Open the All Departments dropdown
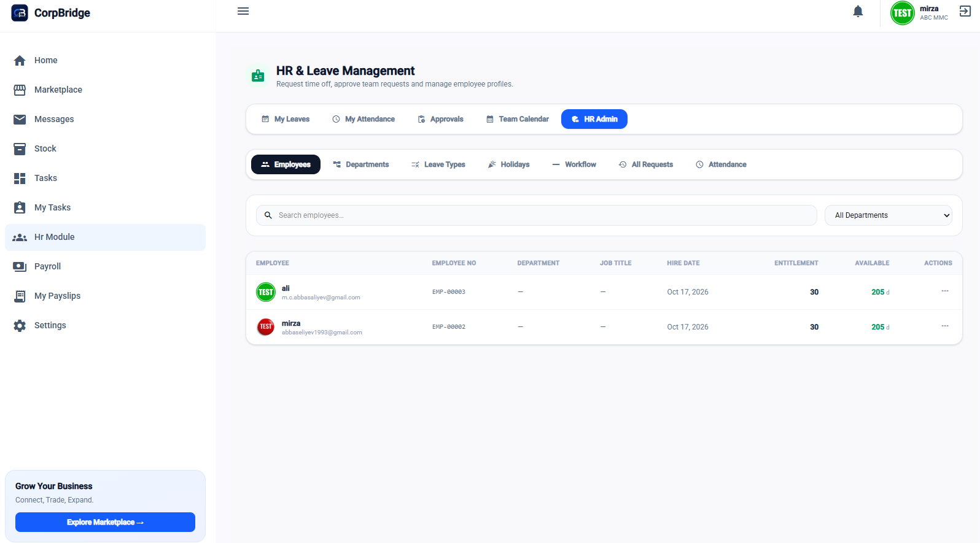This screenshot has width=980, height=543. tap(889, 215)
